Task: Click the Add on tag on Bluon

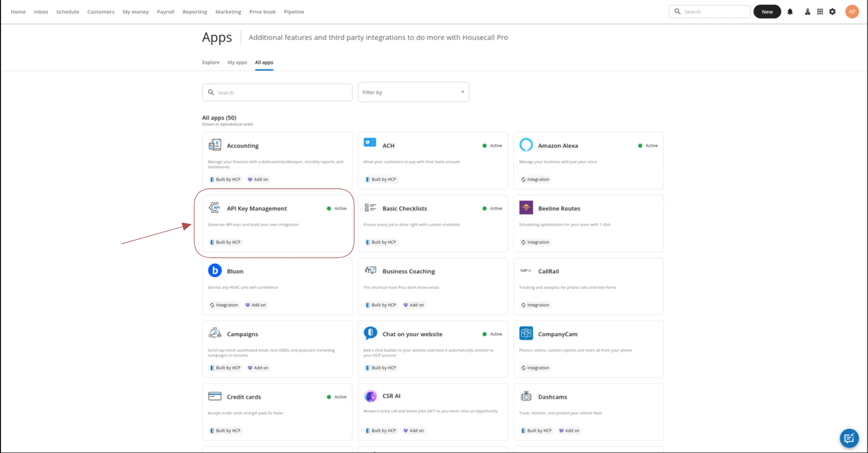Action: [x=255, y=305]
